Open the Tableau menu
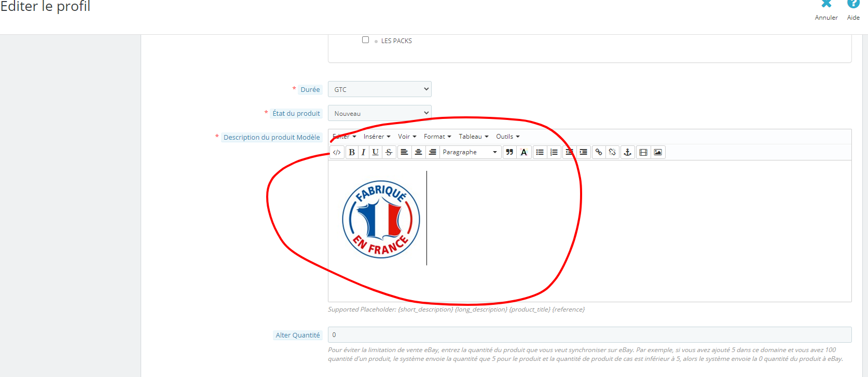Image resolution: width=868 pixels, height=377 pixels. (x=474, y=137)
